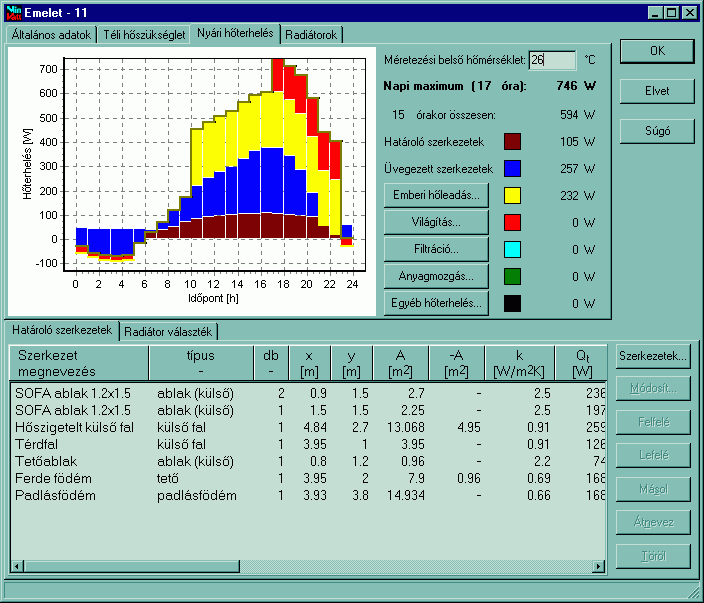Viewport: 704px width, 603px height.
Task: Click the red Világítás color swatch
Action: [x=512, y=222]
